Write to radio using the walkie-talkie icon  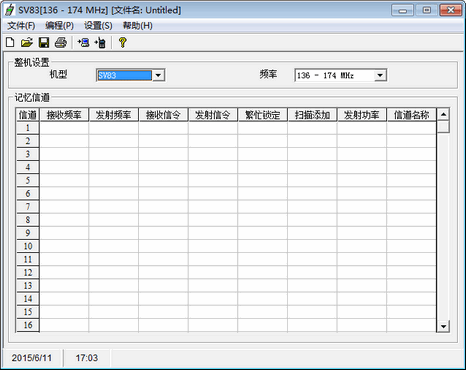(x=100, y=42)
